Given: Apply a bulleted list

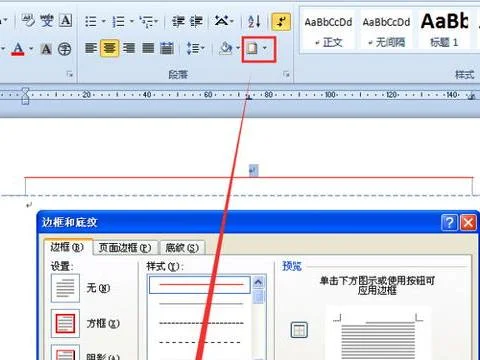Looking at the screenshot, I should (91, 22).
